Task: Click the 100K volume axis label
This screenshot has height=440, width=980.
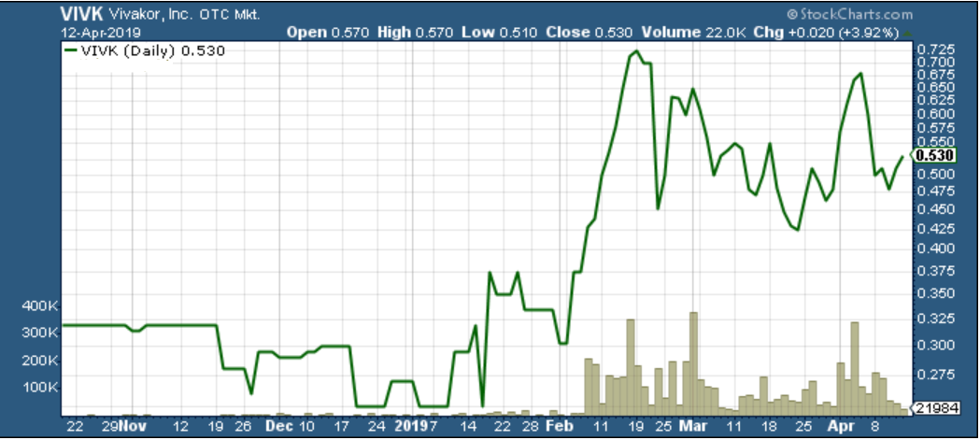Action: coord(42,388)
